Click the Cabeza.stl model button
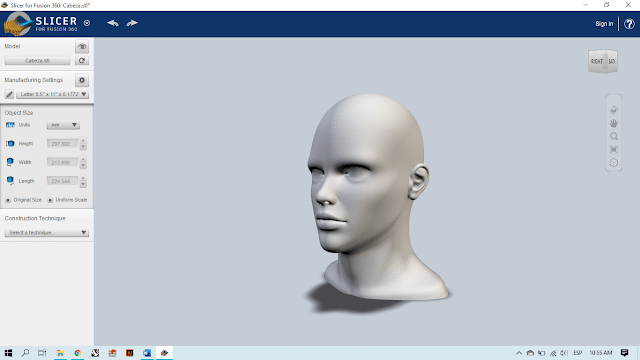The height and width of the screenshot is (360, 640). 37,60
